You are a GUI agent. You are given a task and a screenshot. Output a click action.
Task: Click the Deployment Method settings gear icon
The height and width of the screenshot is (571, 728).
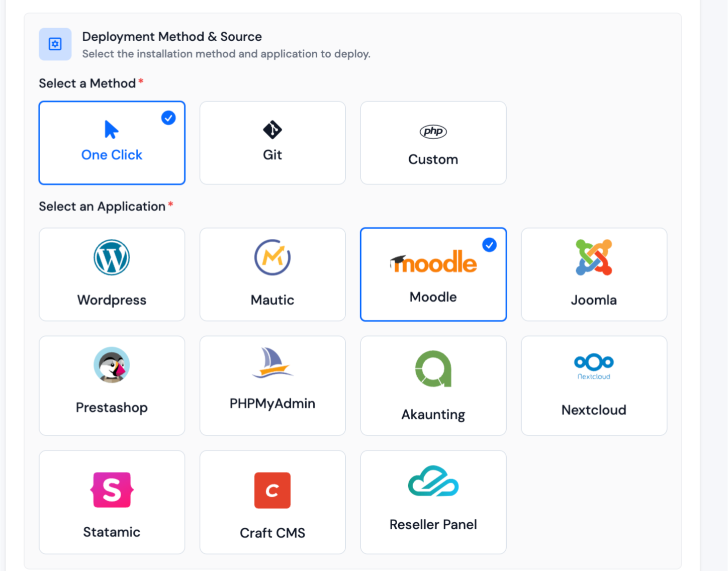tap(55, 44)
